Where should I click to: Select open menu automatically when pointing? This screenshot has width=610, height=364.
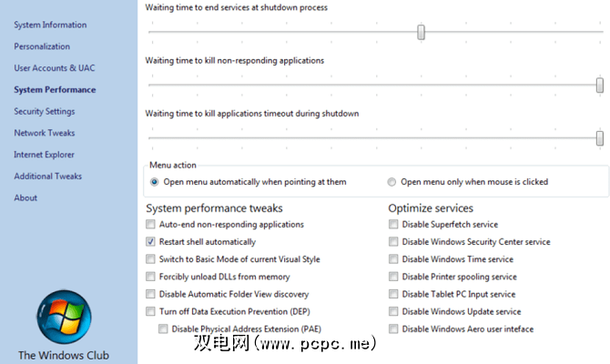(x=155, y=182)
